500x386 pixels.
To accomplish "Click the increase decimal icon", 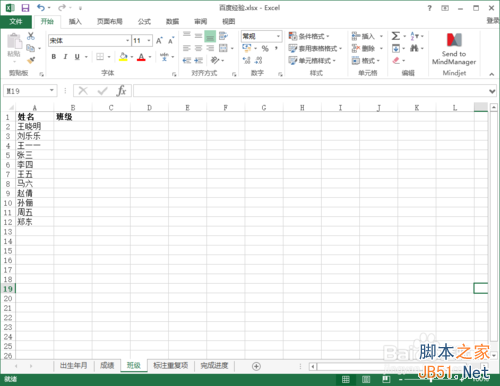I will pyautogui.click(x=246, y=60).
